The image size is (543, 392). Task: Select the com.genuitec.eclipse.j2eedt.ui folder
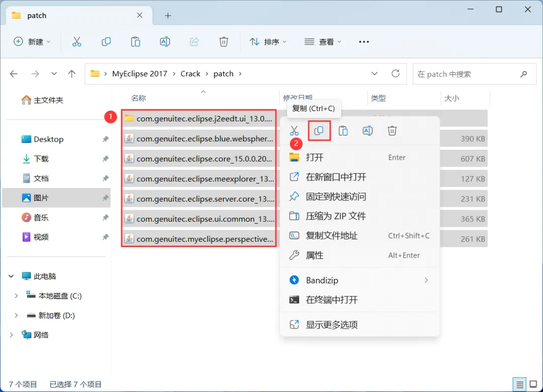coord(199,119)
